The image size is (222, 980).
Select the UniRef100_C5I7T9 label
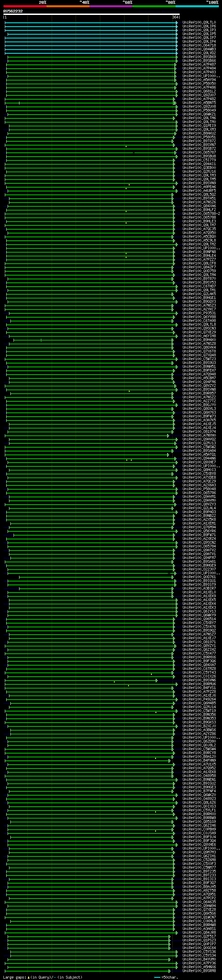tap(199, 160)
